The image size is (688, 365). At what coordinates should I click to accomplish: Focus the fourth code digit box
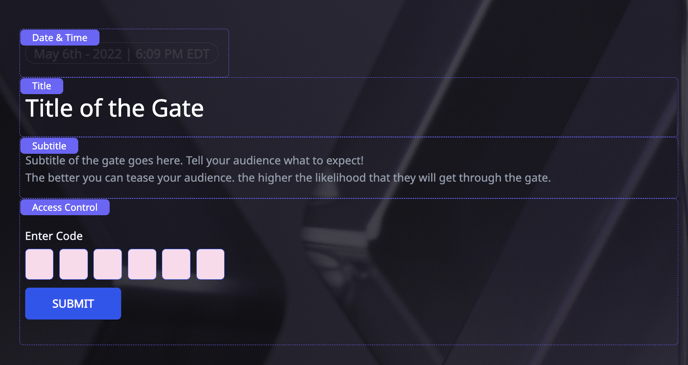tap(142, 264)
